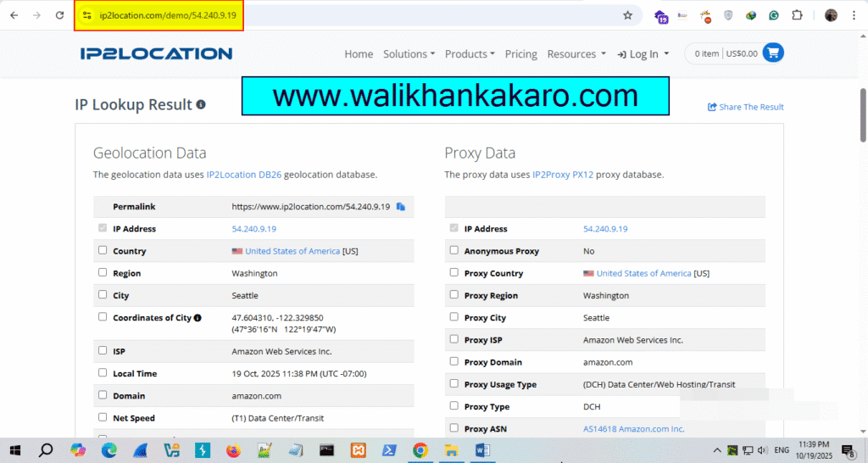Open PowerShell from the taskbar
Screen dimensions: 868x463
click(x=389, y=450)
